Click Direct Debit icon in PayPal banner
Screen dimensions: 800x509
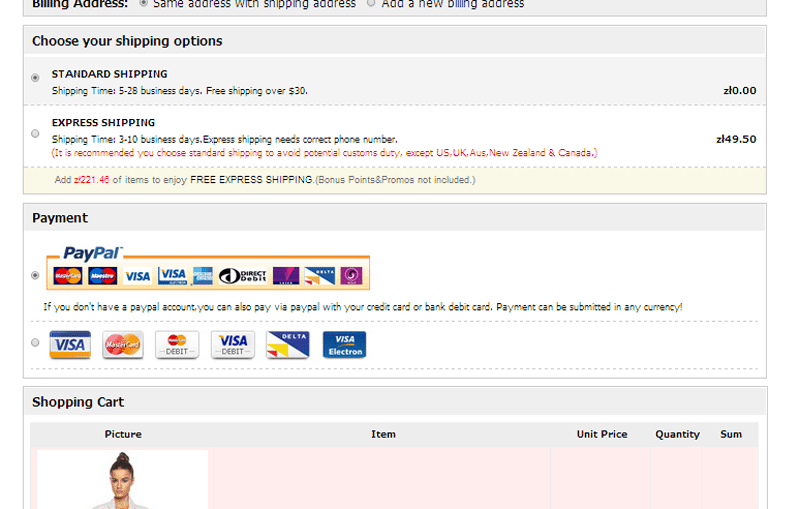point(243,276)
